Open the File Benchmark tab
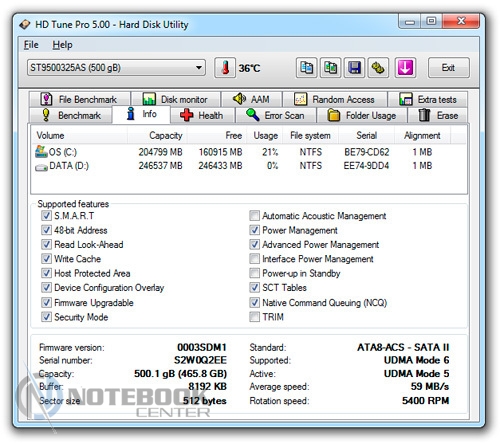This screenshot has width=500, height=444. [x=80, y=99]
